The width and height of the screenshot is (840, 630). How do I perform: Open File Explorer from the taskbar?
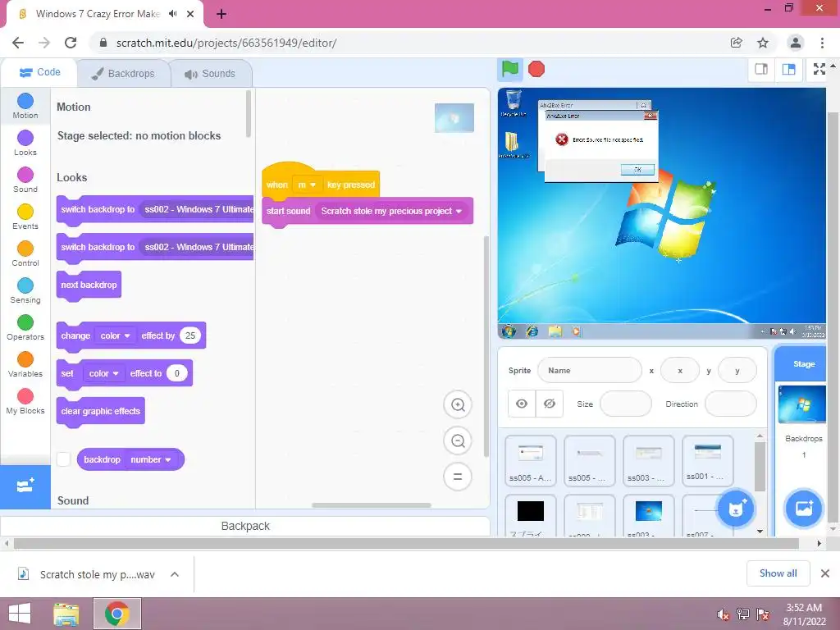click(66, 614)
